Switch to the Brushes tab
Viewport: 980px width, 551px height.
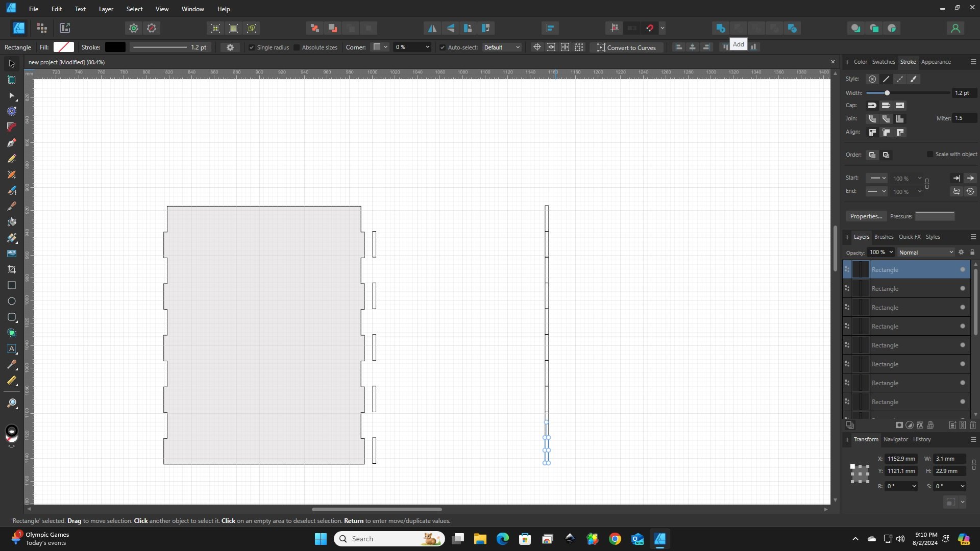pos(884,237)
